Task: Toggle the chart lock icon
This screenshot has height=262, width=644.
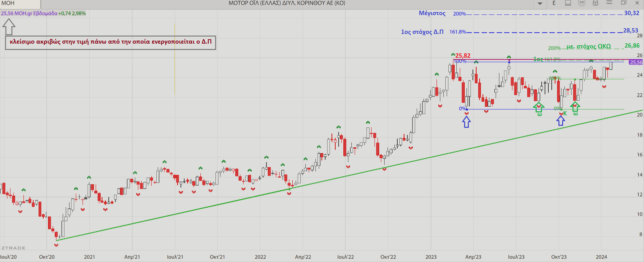Action: click(x=595, y=3)
